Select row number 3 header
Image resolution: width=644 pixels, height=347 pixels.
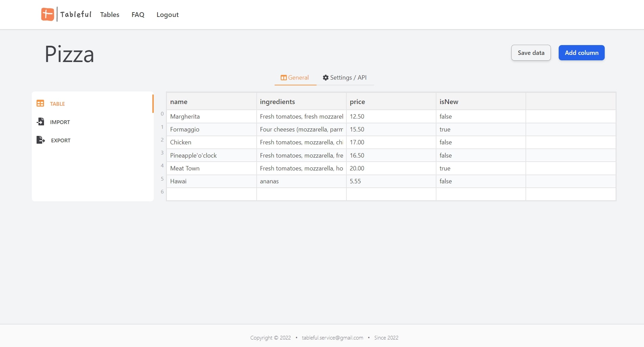pos(162,153)
